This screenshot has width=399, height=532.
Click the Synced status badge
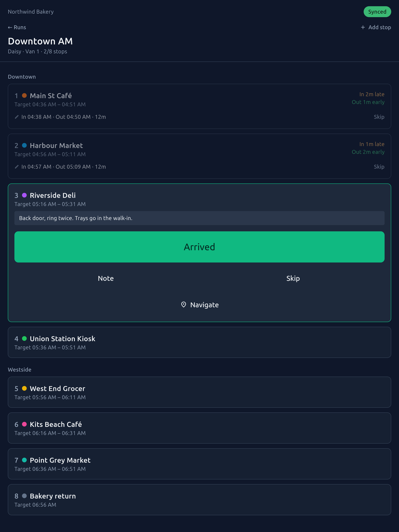click(x=377, y=12)
